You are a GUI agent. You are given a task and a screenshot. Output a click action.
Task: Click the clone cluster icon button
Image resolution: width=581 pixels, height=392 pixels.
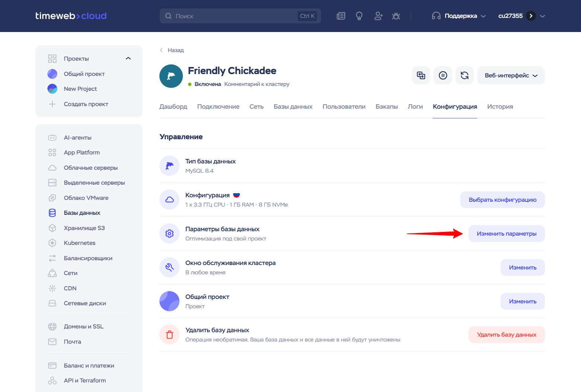(421, 76)
